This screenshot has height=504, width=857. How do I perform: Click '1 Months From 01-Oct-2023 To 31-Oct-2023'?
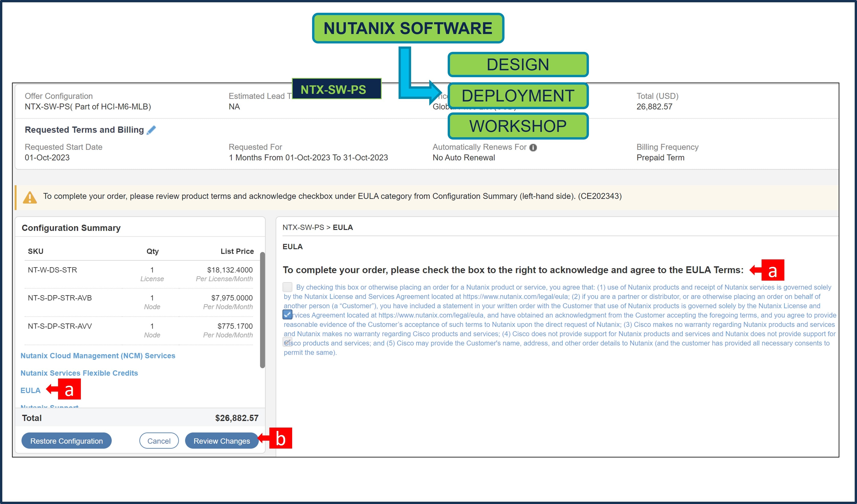pos(308,158)
